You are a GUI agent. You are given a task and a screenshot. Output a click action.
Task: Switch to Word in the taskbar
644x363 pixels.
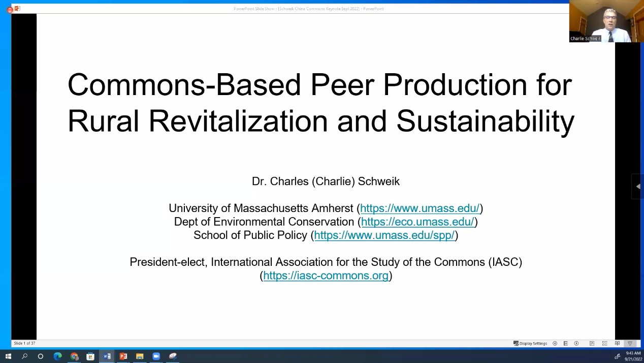pos(107,356)
